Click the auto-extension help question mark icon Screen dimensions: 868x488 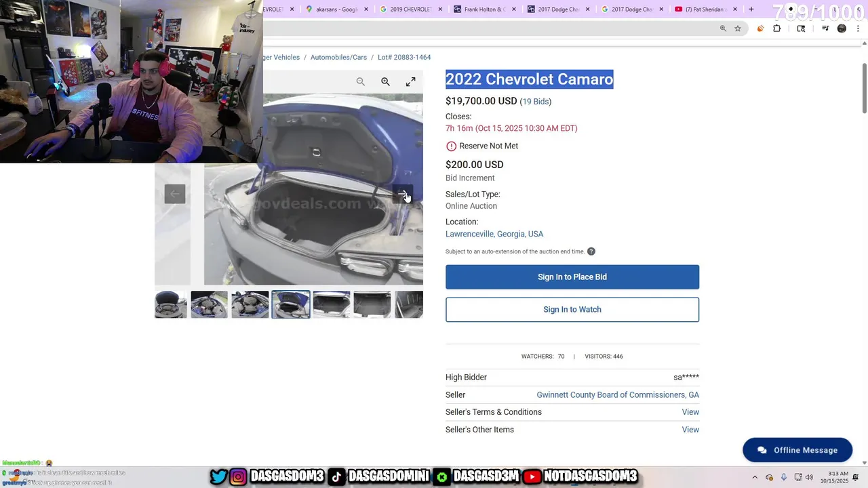(x=591, y=251)
